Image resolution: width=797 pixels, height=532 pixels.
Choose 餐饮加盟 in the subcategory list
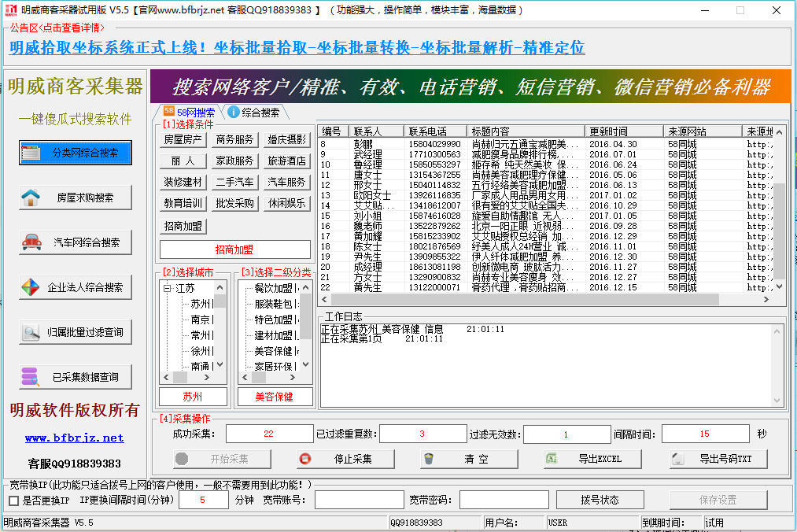[274, 288]
